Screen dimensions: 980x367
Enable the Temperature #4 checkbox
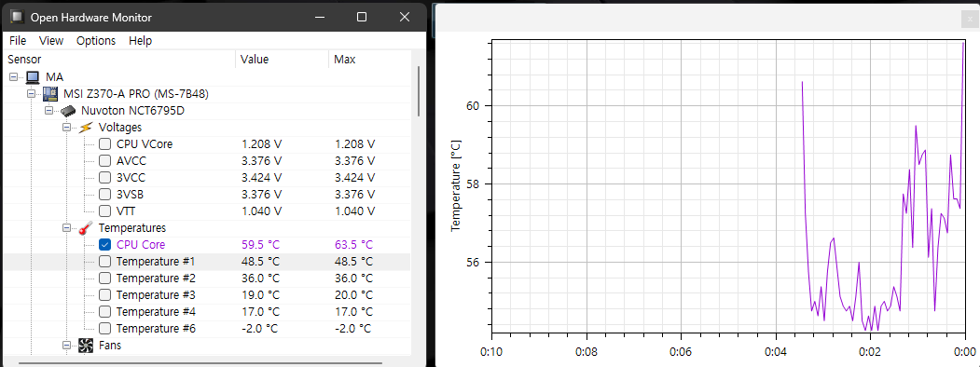(104, 311)
